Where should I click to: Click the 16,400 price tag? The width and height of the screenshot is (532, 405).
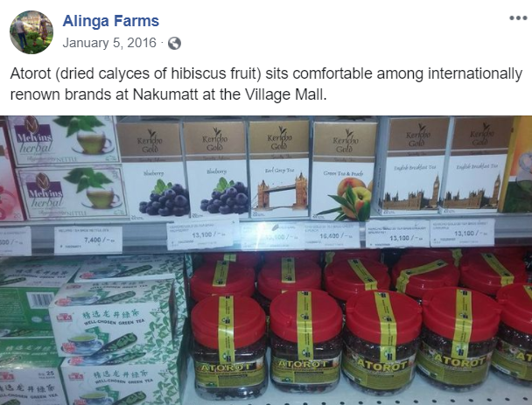click(332, 235)
